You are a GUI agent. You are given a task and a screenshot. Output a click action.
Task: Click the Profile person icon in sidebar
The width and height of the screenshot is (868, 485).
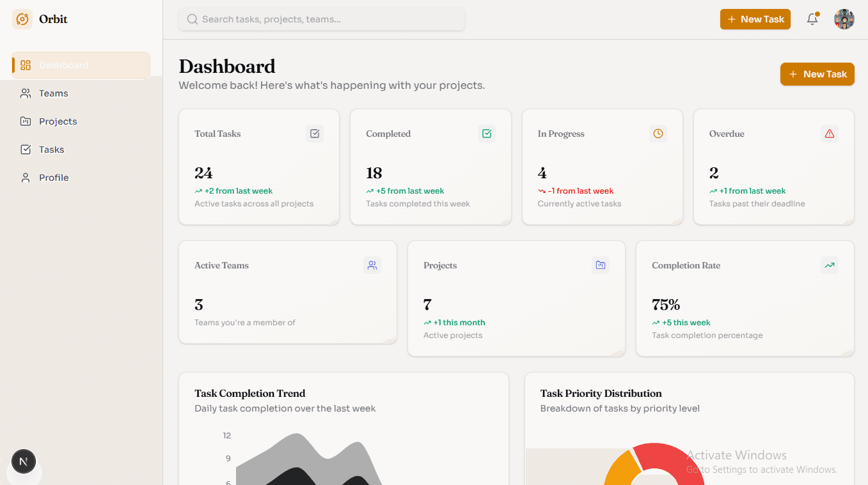[26, 178]
